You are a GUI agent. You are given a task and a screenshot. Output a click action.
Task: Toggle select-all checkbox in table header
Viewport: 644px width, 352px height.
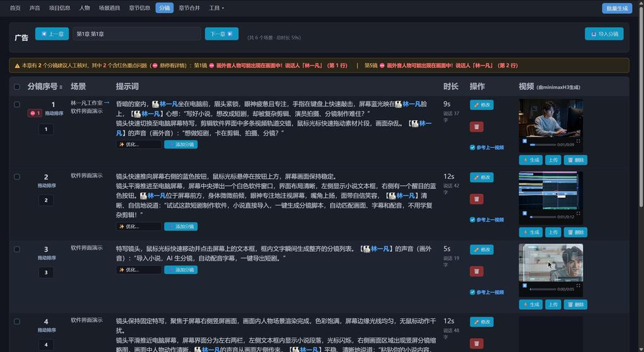point(17,87)
